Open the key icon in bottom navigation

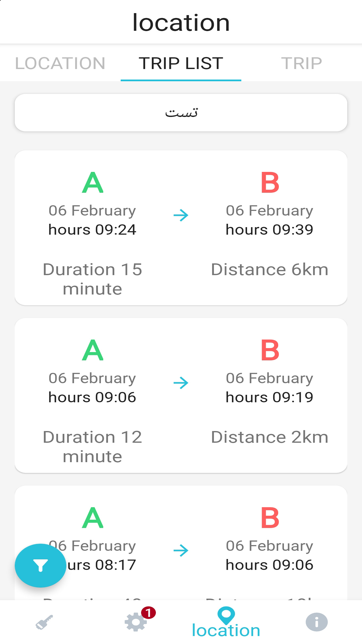click(x=45, y=622)
